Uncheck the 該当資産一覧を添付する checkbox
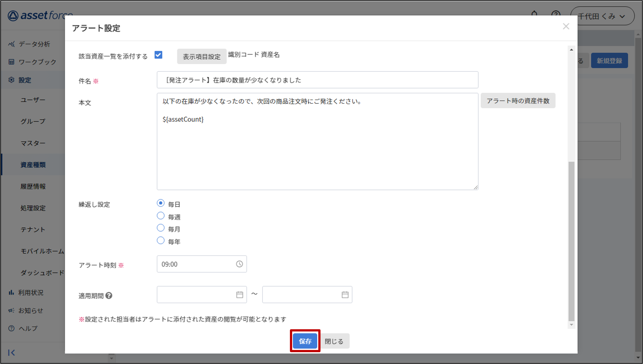The height and width of the screenshot is (364, 643). (x=158, y=55)
